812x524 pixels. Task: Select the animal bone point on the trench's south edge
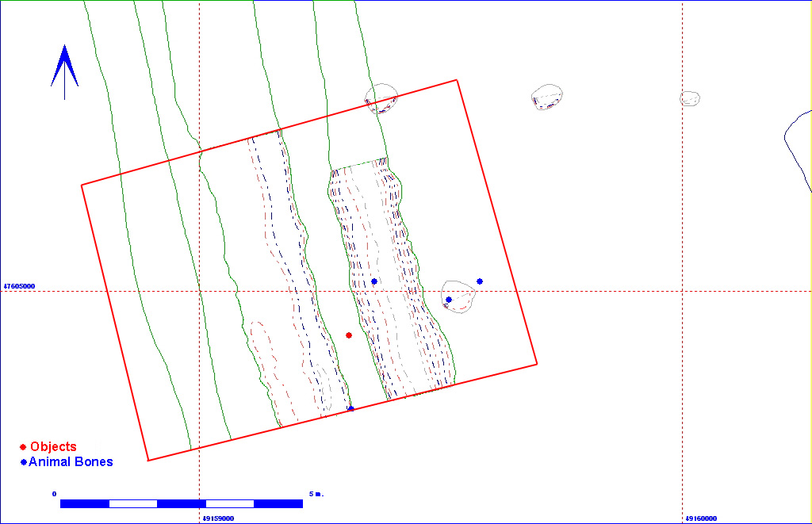[350, 409]
